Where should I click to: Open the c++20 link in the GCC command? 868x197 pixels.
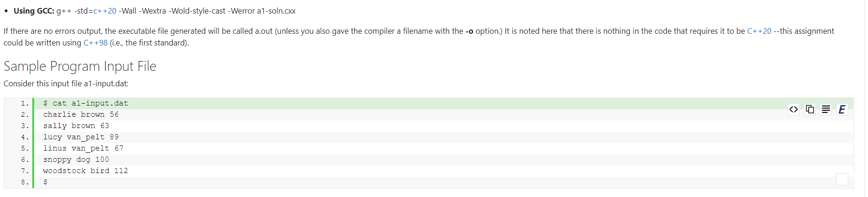click(x=105, y=11)
